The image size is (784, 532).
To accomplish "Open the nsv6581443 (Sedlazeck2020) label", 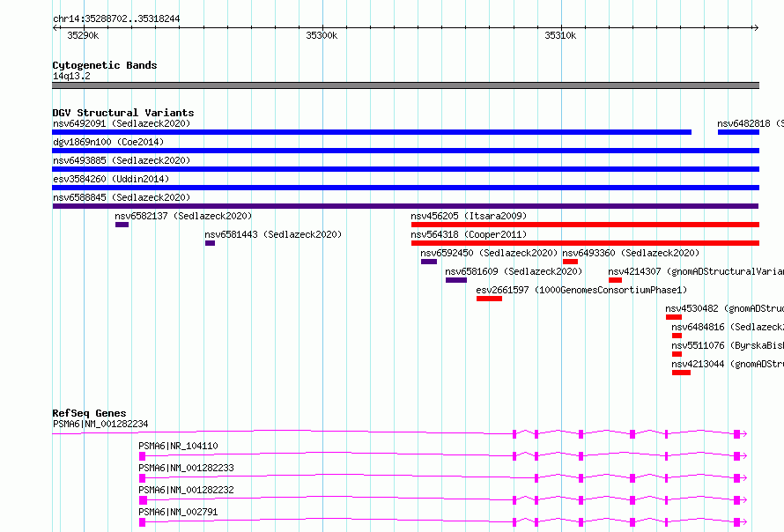I will pyautogui.click(x=273, y=234).
